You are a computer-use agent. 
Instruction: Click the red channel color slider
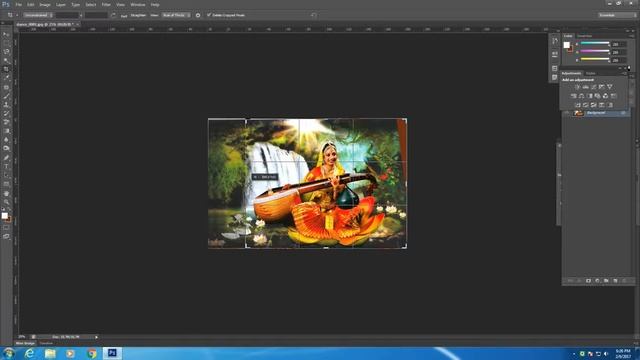click(595, 43)
